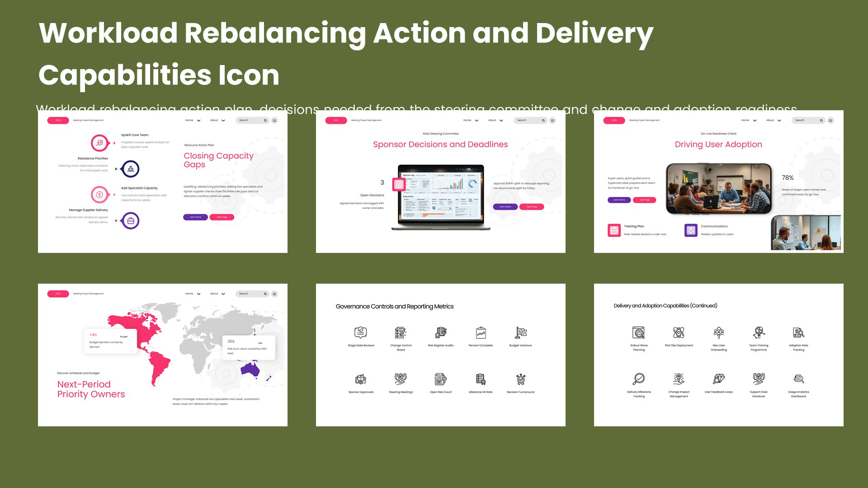Click Next Page on Closing Capacity Gaps slide
The height and width of the screenshot is (488, 868).
pos(222,217)
